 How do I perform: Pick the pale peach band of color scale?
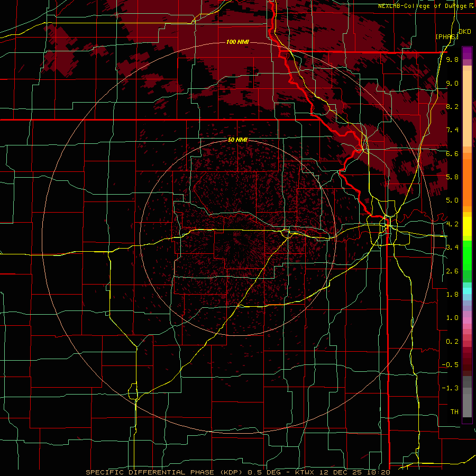coord(467,108)
